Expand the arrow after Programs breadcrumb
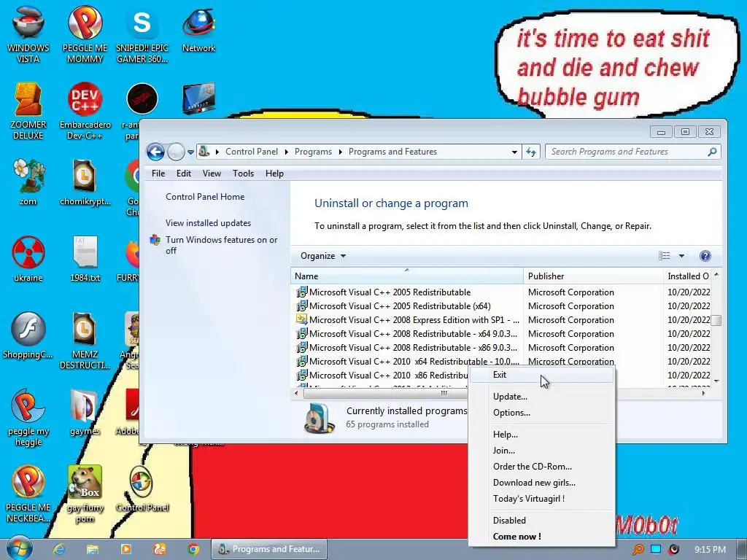This screenshot has height=560, width=747. click(x=340, y=152)
